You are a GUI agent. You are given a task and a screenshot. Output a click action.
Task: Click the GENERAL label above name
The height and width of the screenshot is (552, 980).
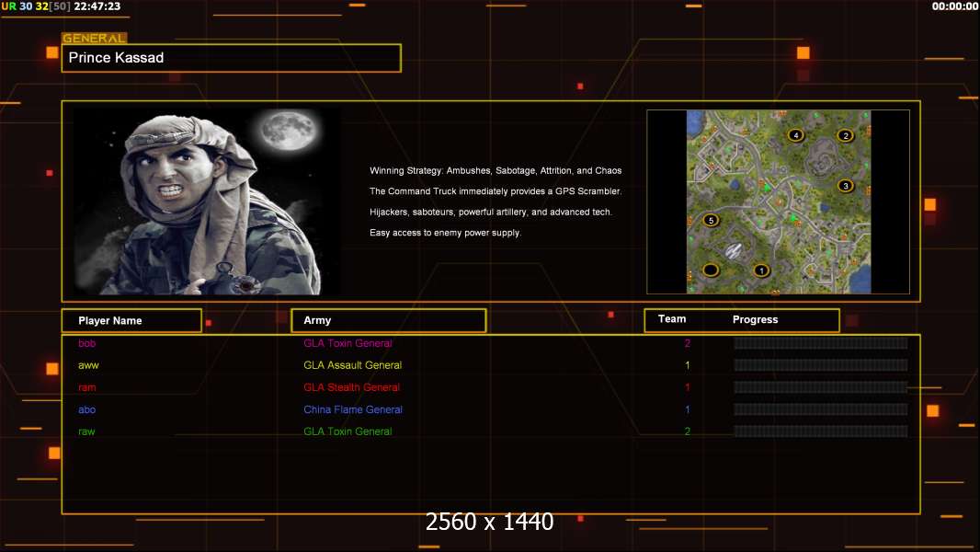point(94,38)
